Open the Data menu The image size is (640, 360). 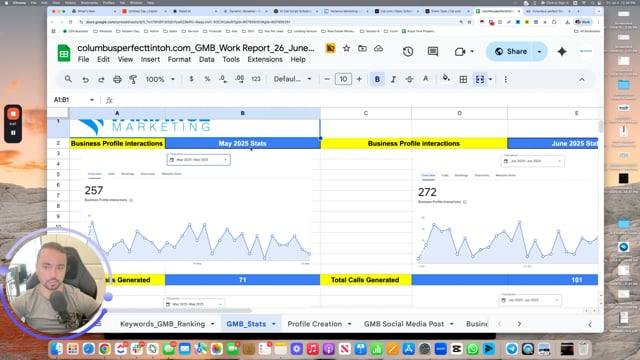(207, 60)
